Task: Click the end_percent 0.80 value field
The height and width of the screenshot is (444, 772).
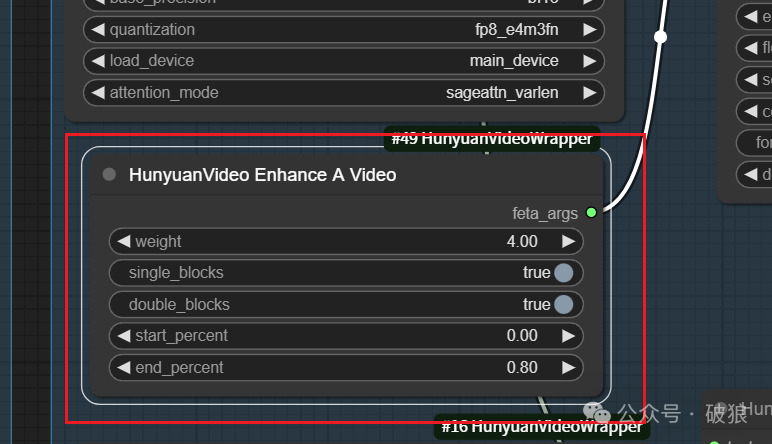Action: click(346, 367)
